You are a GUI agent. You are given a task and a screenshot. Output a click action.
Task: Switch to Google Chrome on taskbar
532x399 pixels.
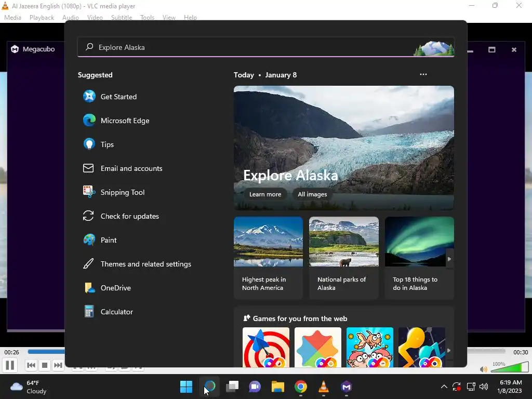pos(301,387)
